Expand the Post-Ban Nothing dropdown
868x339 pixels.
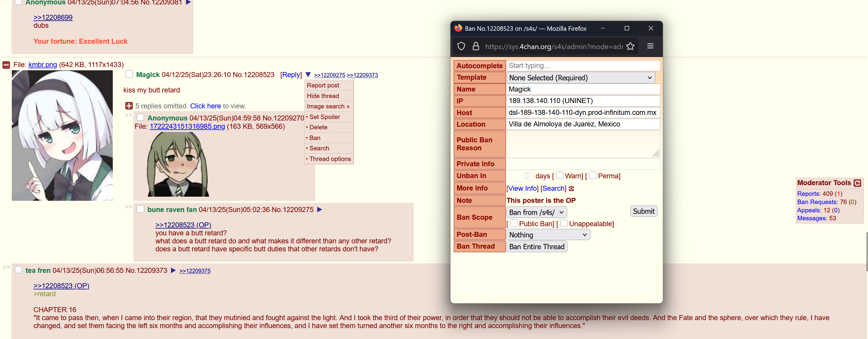(x=548, y=235)
